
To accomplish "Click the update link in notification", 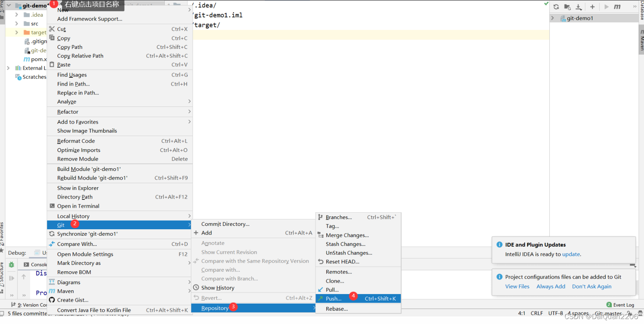I will pos(571,254).
